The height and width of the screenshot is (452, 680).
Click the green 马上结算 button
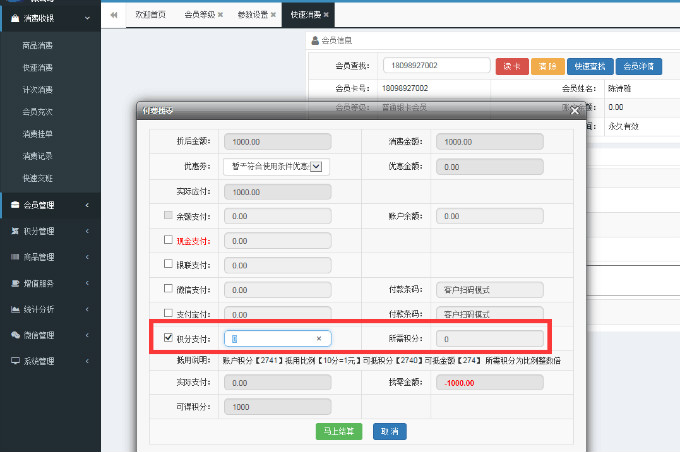click(339, 431)
